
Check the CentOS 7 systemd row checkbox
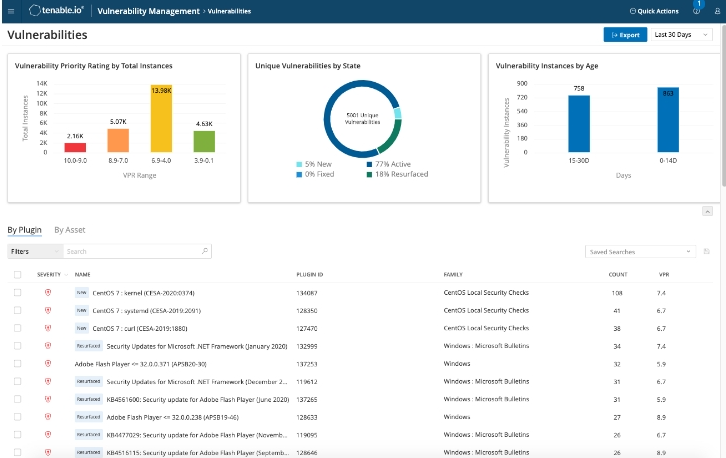(18, 310)
